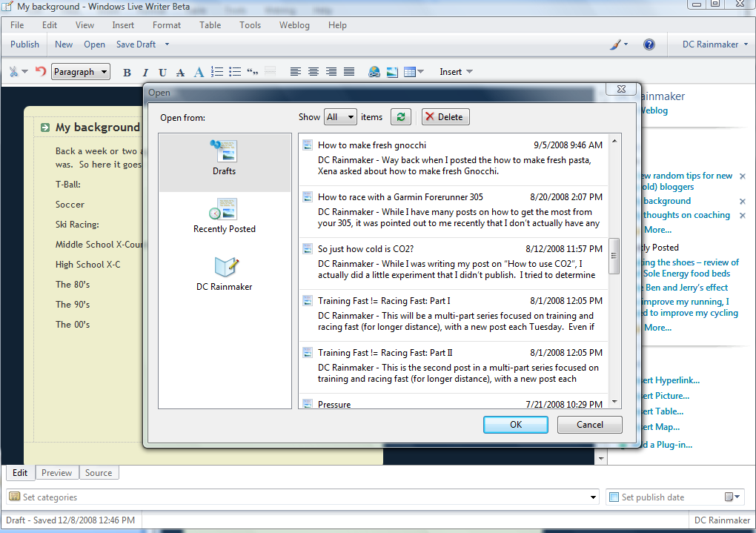Insert a numbered list
756x533 pixels.
[x=217, y=72]
